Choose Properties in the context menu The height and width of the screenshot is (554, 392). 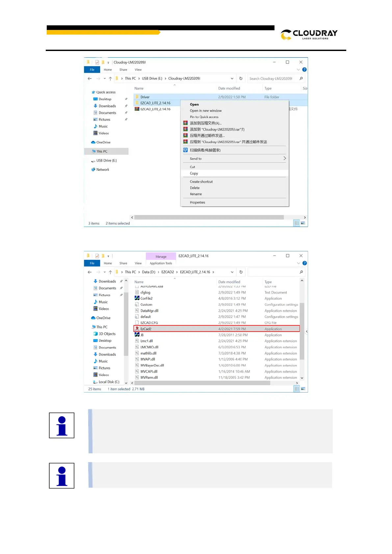197,203
